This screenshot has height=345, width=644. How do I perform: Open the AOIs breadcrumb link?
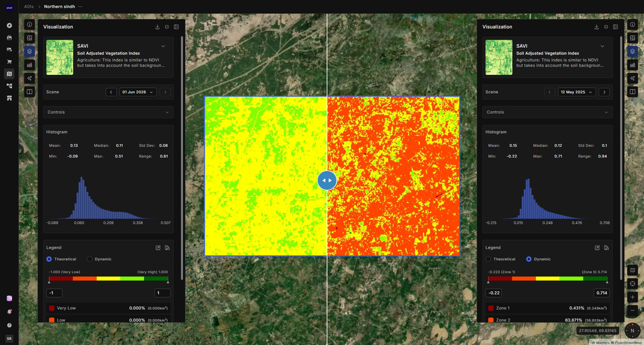coord(29,6)
